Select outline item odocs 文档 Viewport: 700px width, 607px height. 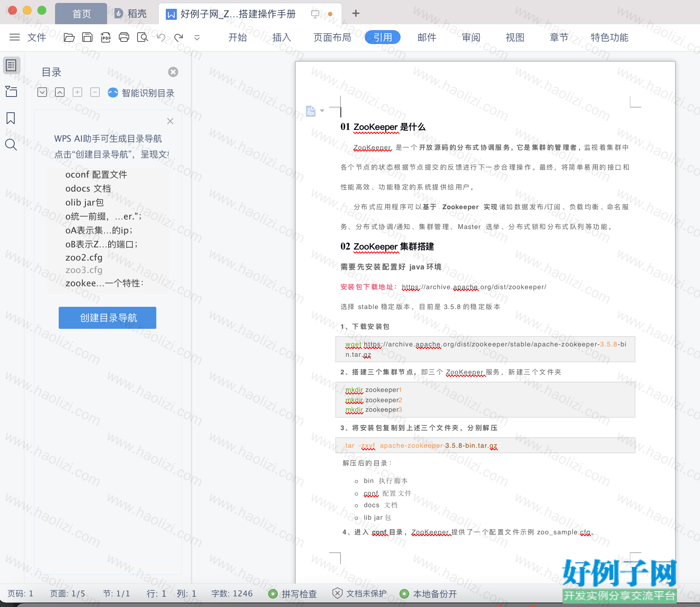[88, 188]
